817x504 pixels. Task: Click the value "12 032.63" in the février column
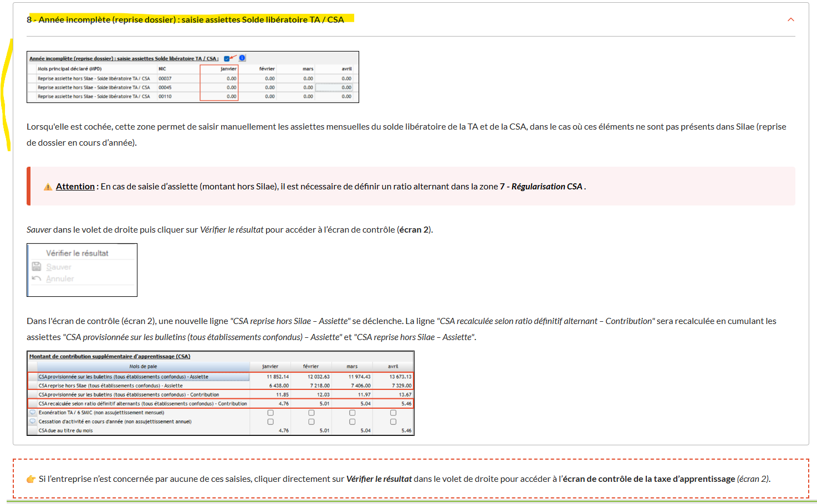click(x=319, y=377)
